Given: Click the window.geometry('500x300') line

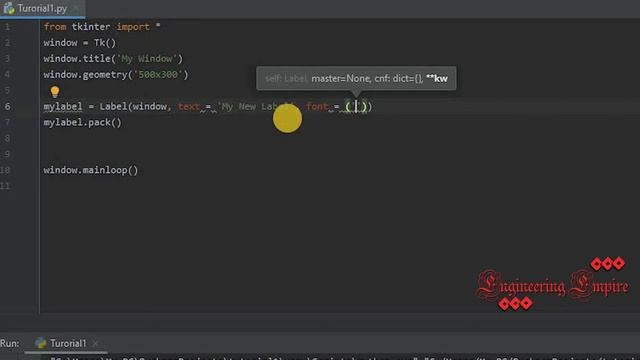Looking at the screenshot, I should pos(116,75).
